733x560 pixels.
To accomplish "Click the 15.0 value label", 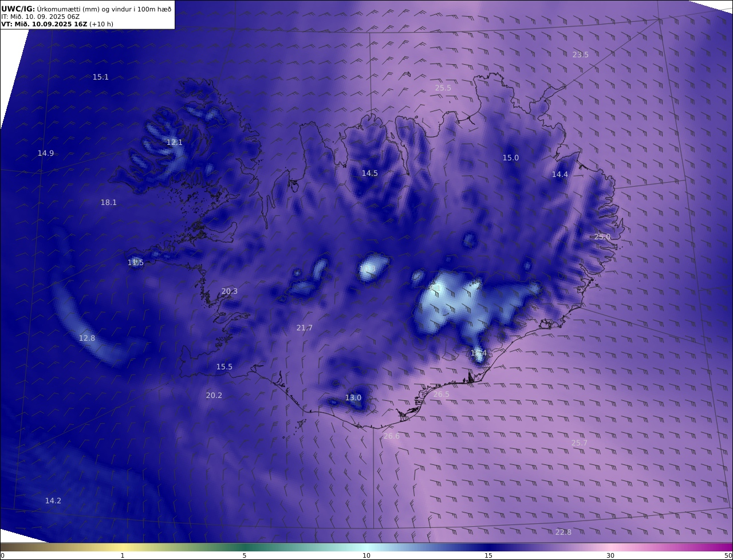I will coord(511,157).
